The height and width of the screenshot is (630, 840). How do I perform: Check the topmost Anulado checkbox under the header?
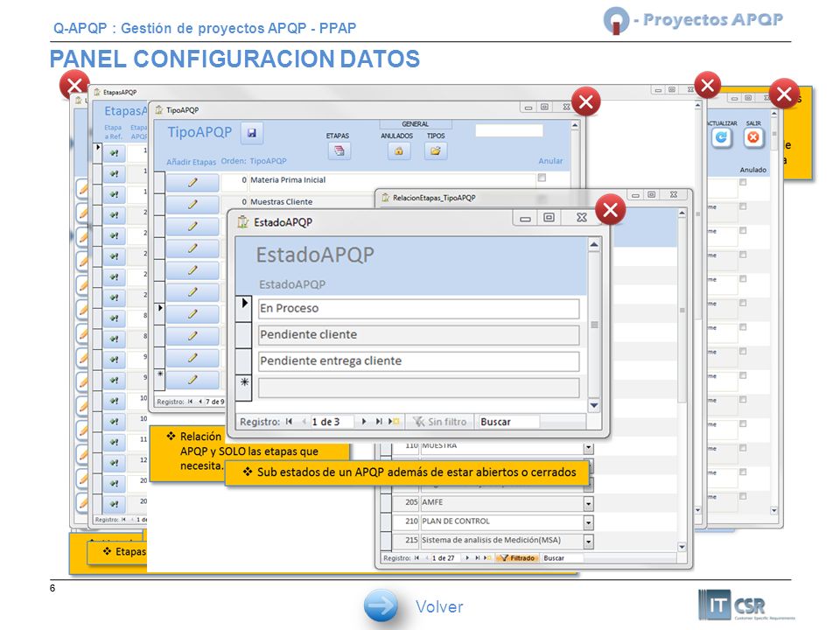(x=743, y=182)
